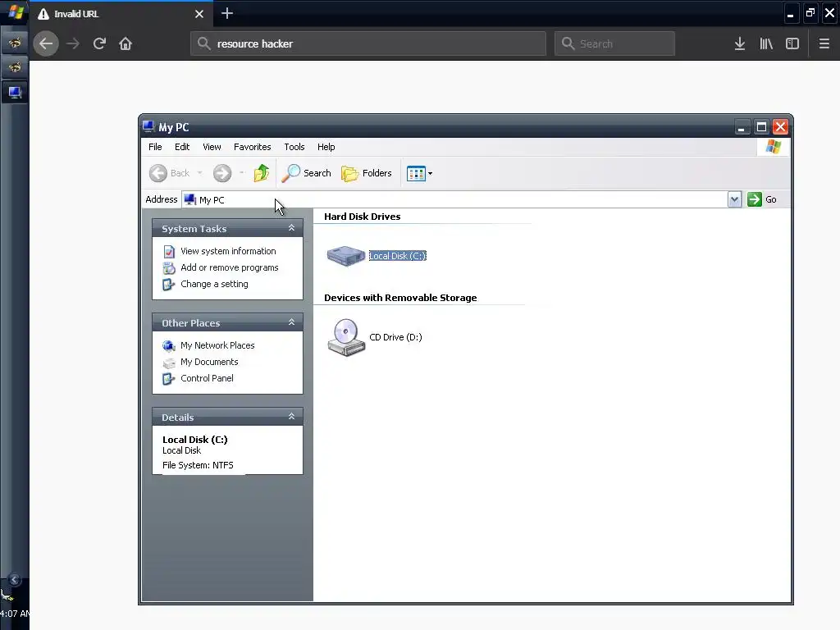
Task: Toggle the browser sidebar icon
Action: 792,43
